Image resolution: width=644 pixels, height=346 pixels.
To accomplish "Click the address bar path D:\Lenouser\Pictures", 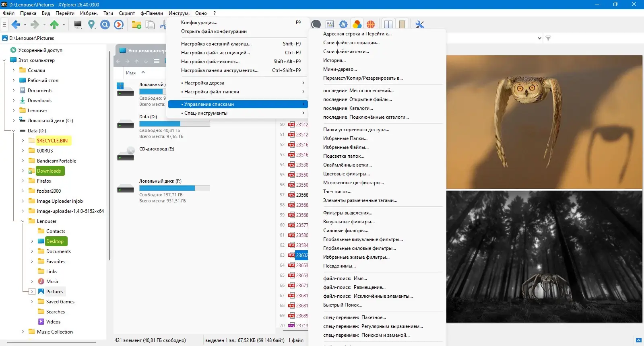I will coord(32,38).
